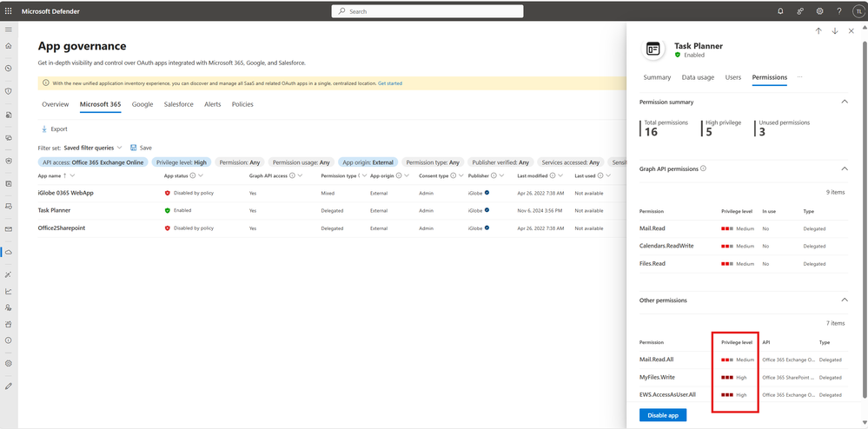
Task: Click in the Search input field
Action: point(427,11)
